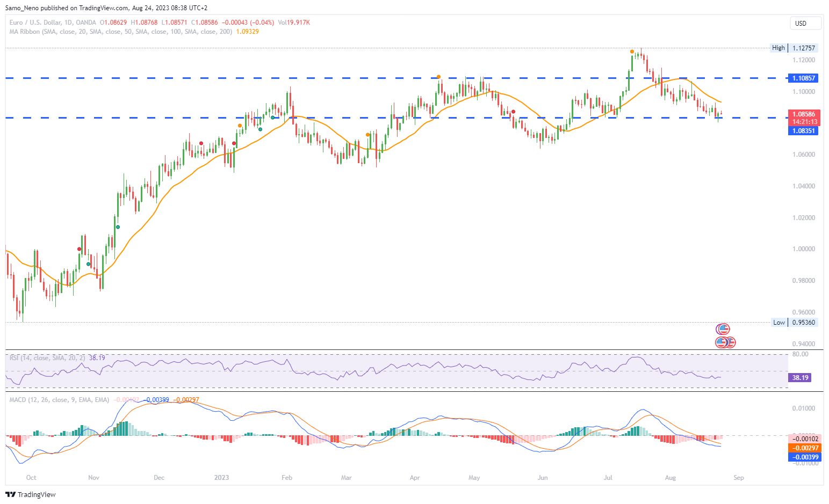The height and width of the screenshot is (504, 829).
Task: Click the TradingView logo at bottom left
Action: click(x=31, y=494)
